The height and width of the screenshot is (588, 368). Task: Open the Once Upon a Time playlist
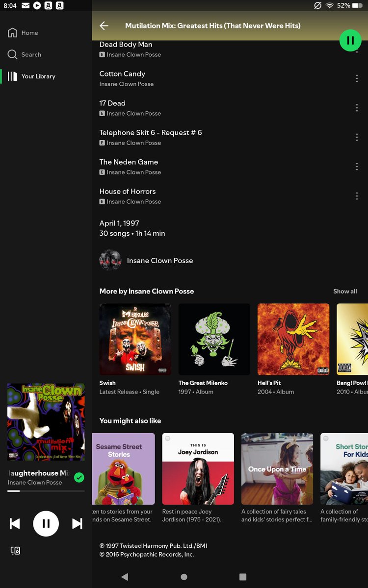click(x=277, y=469)
